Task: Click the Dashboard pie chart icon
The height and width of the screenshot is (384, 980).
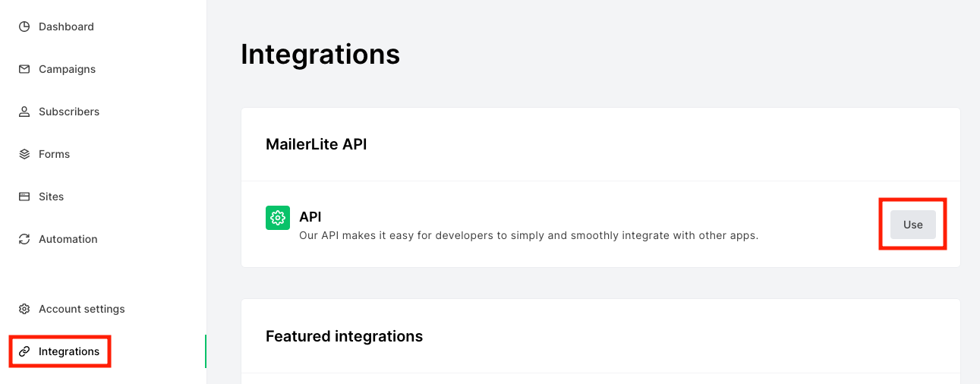Action: coord(24,27)
